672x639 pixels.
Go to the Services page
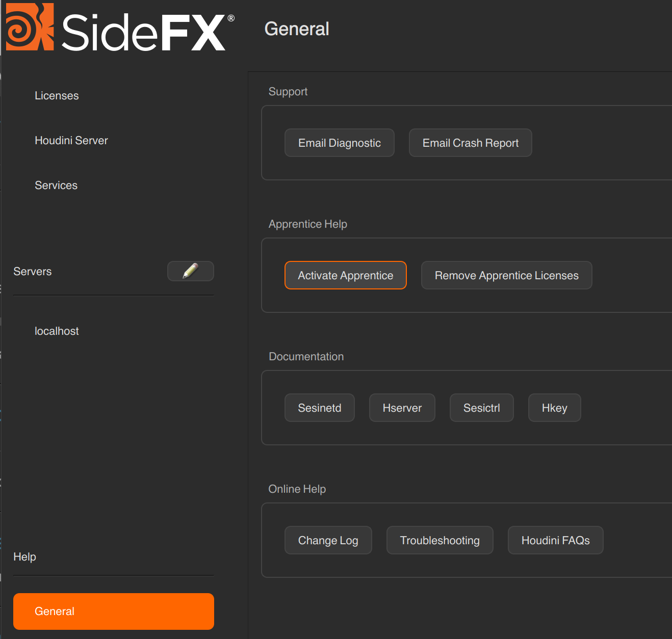[56, 185]
